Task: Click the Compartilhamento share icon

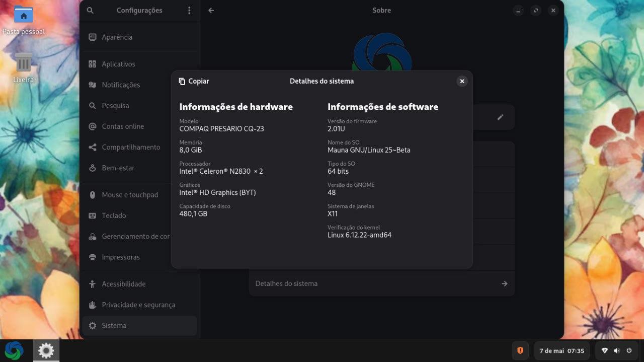Action: click(x=92, y=147)
